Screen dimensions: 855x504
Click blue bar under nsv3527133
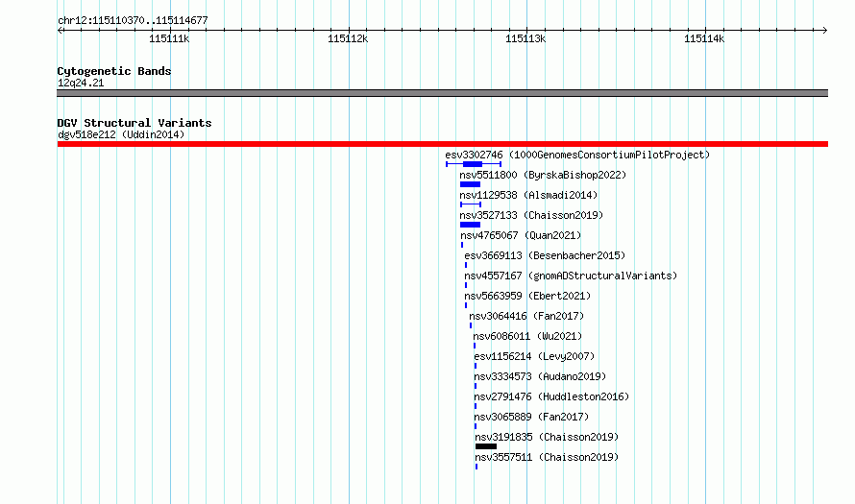[x=470, y=225]
